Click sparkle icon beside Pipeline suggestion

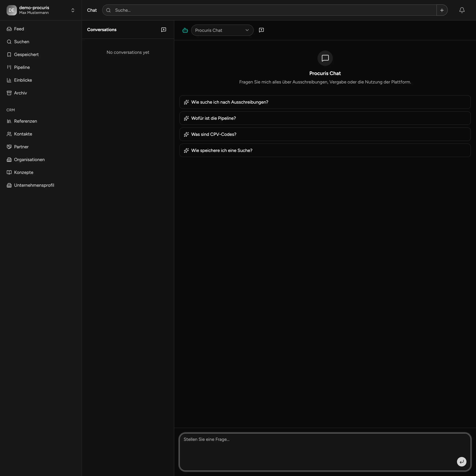tap(186, 118)
